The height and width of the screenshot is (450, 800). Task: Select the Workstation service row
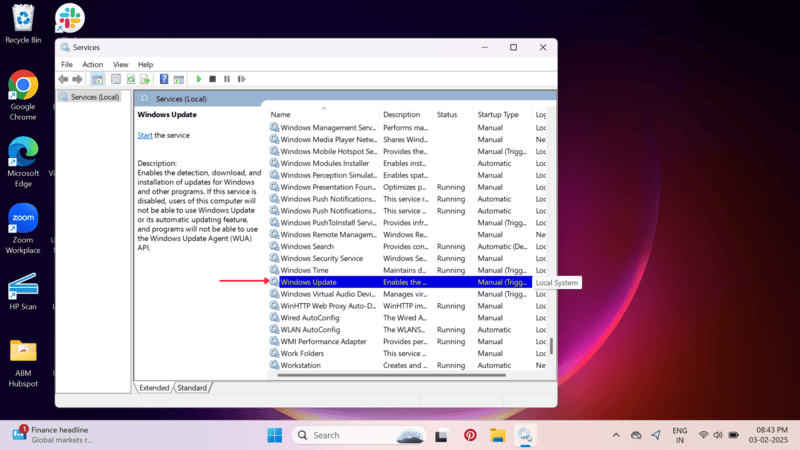pos(407,366)
